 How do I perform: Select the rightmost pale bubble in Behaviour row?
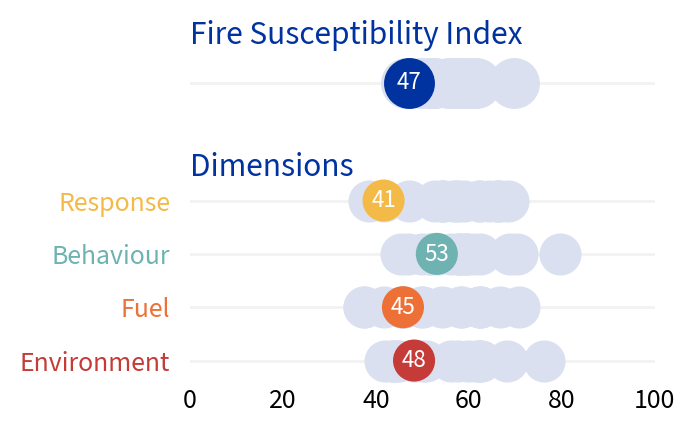pyautogui.click(x=560, y=254)
